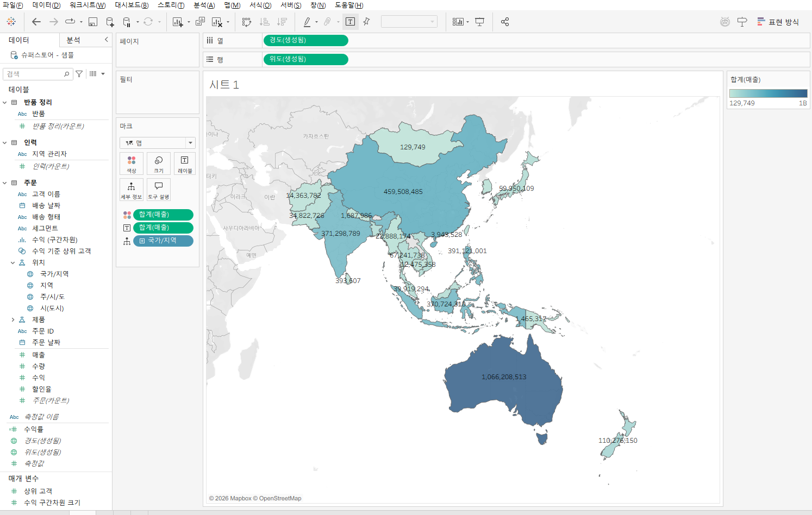Click the 합계(매출) color legend gradient

coord(768,93)
